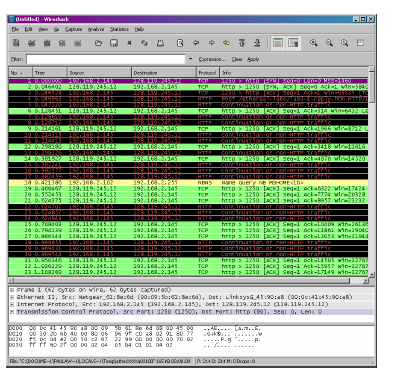Go back in packet history arrow
The width and height of the screenshot is (400, 376).
click(x=196, y=43)
